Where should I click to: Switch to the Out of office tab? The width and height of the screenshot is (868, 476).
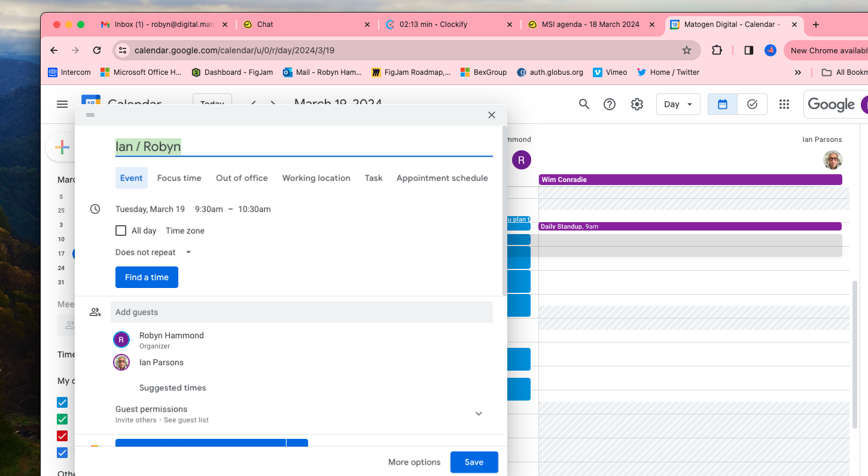pyautogui.click(x=242, y=178)
